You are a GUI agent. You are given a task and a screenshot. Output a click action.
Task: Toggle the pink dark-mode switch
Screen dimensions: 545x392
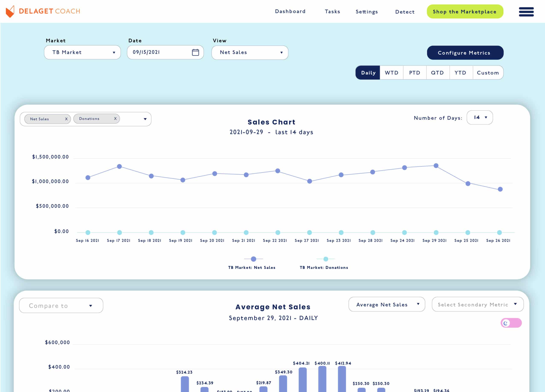511,323
